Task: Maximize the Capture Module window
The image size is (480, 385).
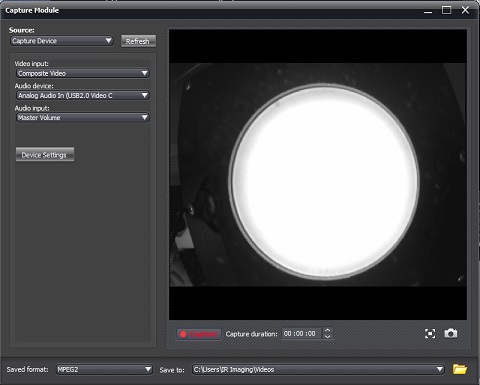Action: tap(446, 10)
